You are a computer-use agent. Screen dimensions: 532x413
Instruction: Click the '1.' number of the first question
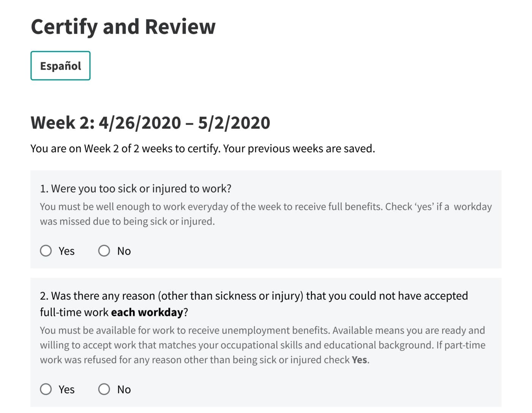click(x=44, y=189)
